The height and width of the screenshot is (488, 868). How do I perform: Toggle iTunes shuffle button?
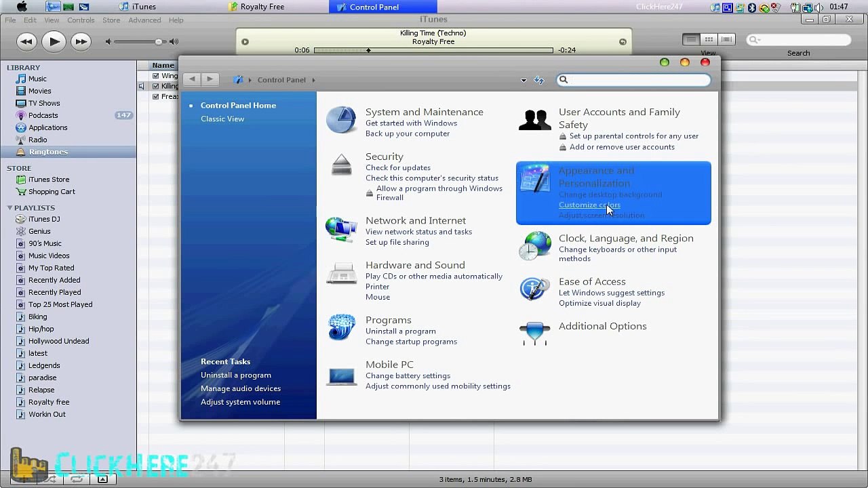coord(52,479)
